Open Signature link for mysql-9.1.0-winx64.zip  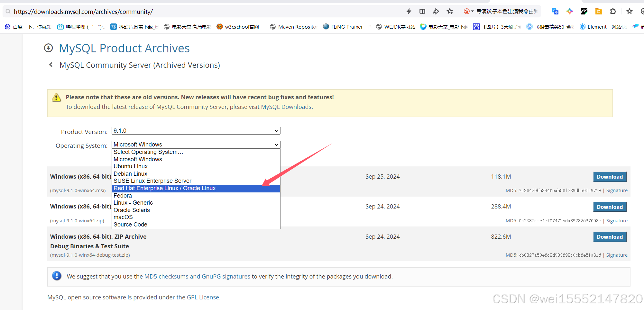[617, 221]
